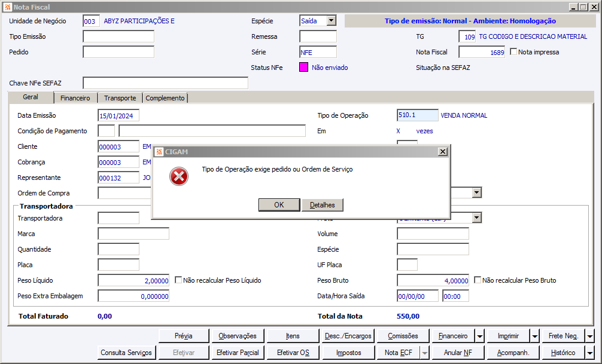Click the Prévia button
Image resolution: width=602 pixels, height=364 pixels.
point(184,336)
